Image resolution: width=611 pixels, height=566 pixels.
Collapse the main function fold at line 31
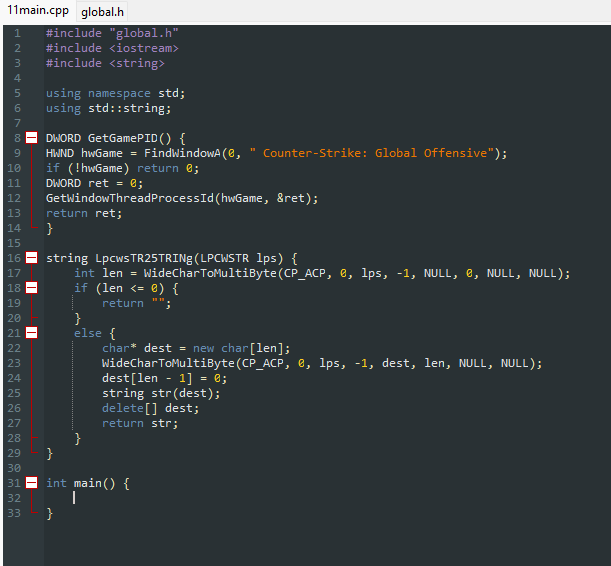pyautogui.click(x=32, y=483)
